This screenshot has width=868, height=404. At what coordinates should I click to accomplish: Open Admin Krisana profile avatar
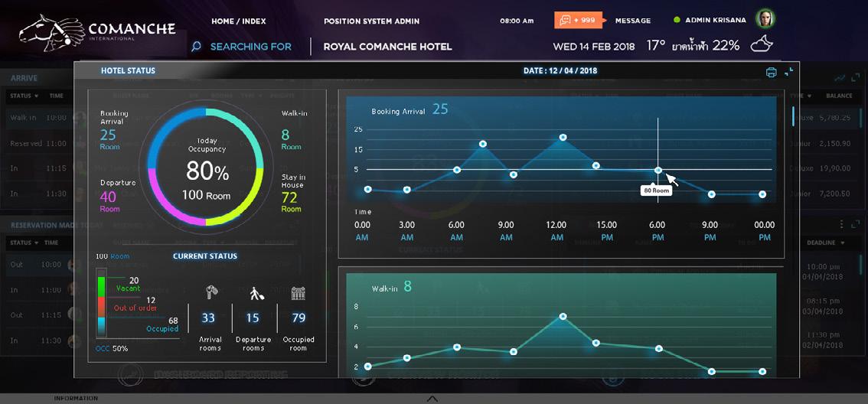tap(765, 19)
